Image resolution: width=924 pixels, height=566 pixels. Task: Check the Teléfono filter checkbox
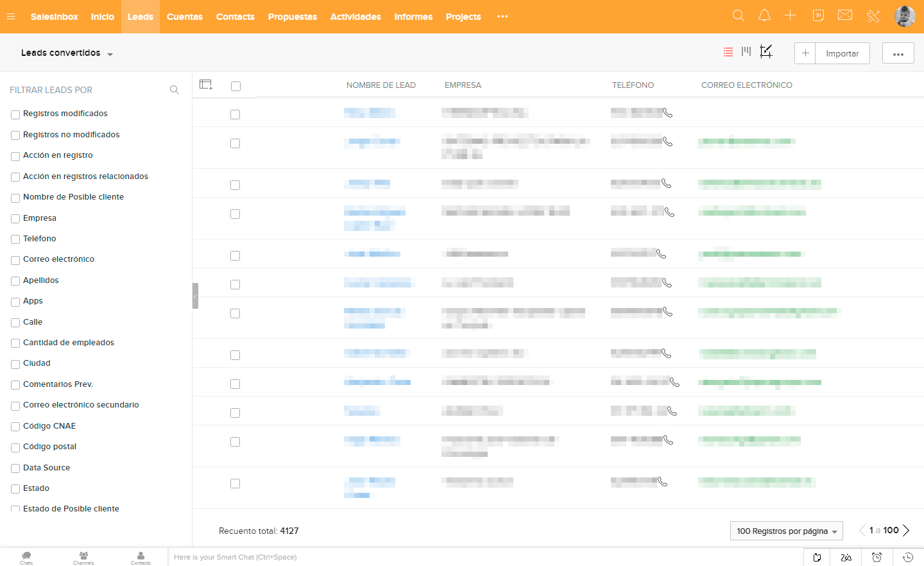coord(15,239)
